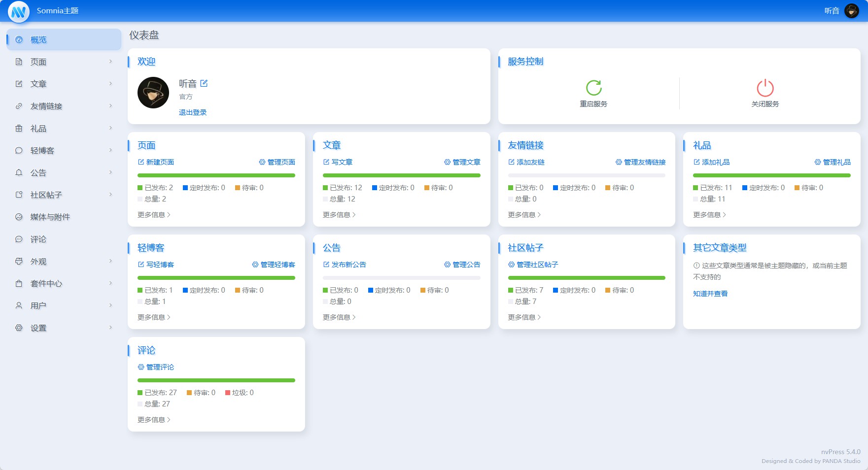Expand the 设置 sidebar submenu chevron
This screenshot has width=868, height=470.
[x=110, y=328]
